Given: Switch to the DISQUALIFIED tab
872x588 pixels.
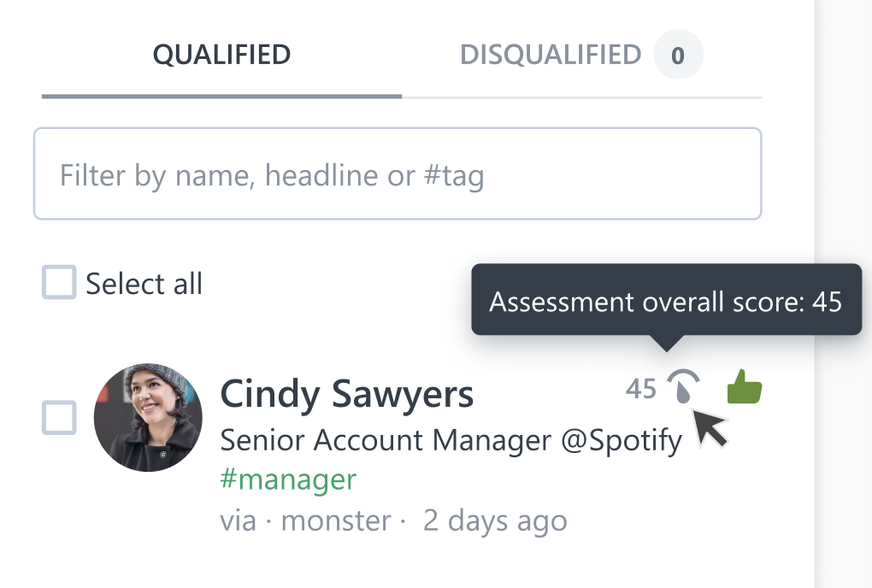Looking at the screenshot, I should click(x=551, y=55).
